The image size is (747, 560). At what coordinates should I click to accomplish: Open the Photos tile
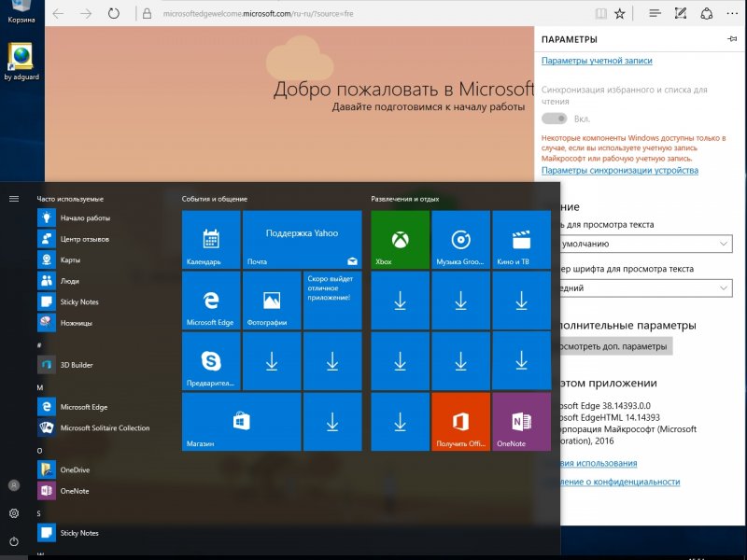pos(272,301)
